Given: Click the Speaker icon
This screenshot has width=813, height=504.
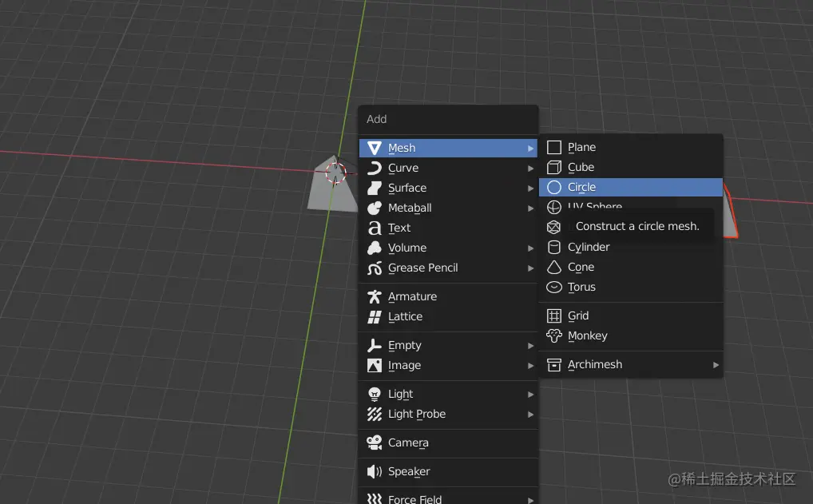Looking at the screenshot, I should (375, 471).
